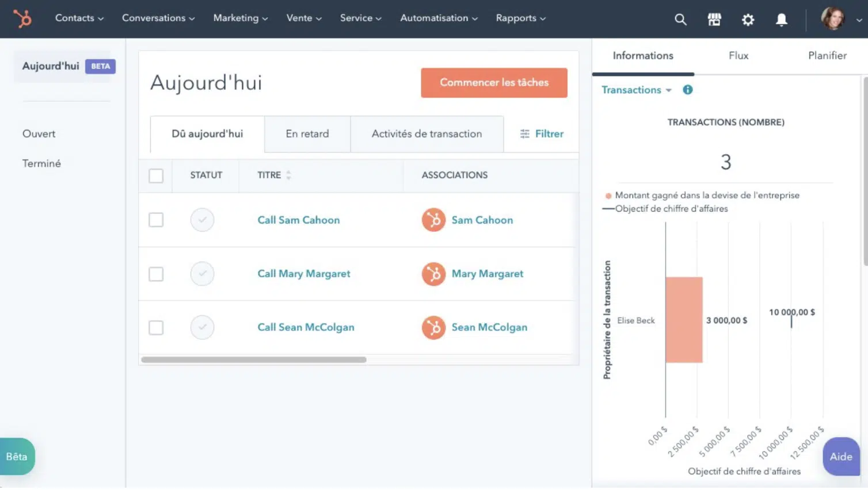Screen dimensions: 868x490
Task: Open the notifications bell
Action: point(781,20)
